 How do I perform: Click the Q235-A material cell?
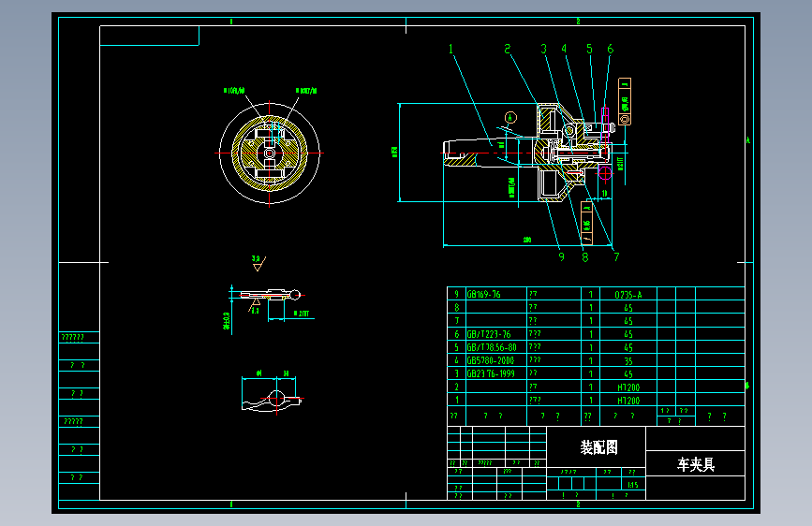pyautogui.click(x=628, y=295)
